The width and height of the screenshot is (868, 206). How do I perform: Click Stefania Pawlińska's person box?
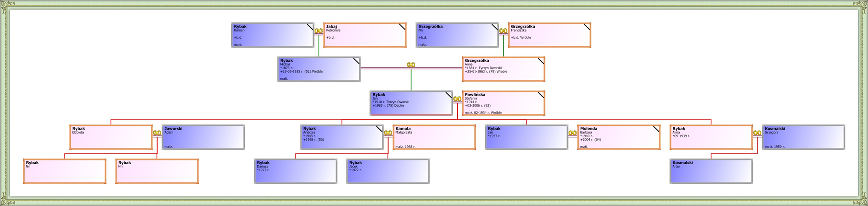pos(503,103)
